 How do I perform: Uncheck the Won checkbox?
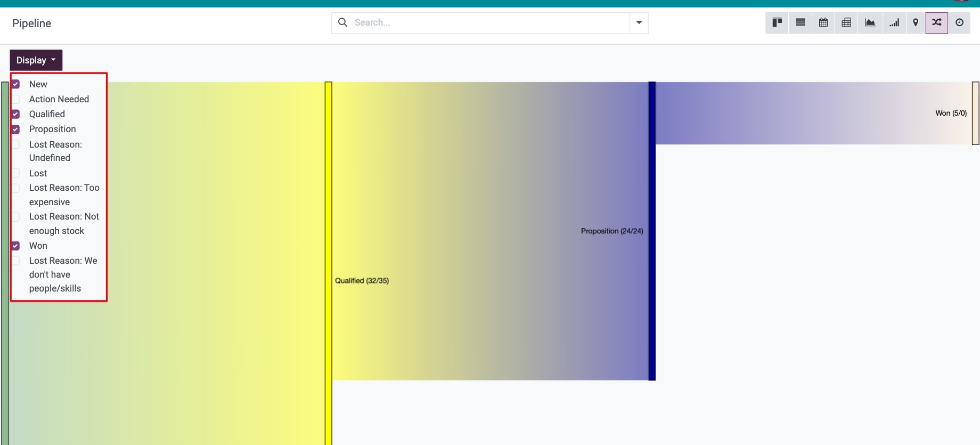click(16, 246)
